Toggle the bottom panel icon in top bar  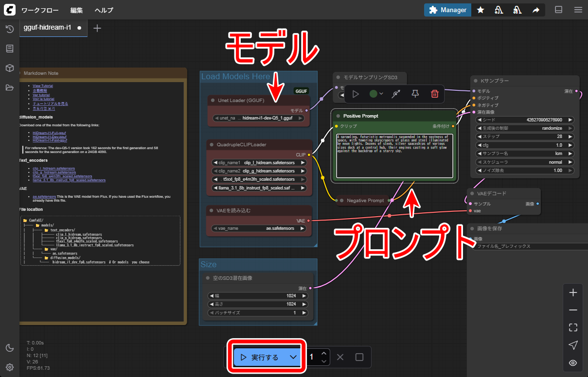click(559, 10)
